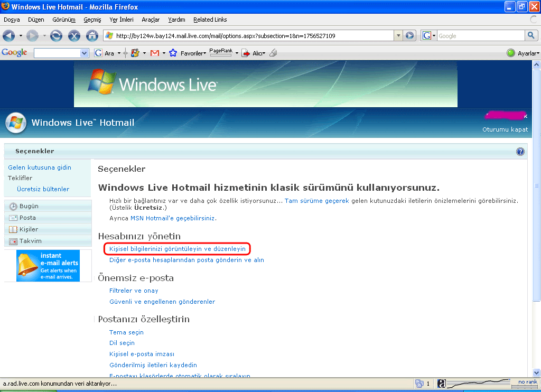Click Dil seçin link
This screenshot has height=392, width=541.
[x=122, y=343]
